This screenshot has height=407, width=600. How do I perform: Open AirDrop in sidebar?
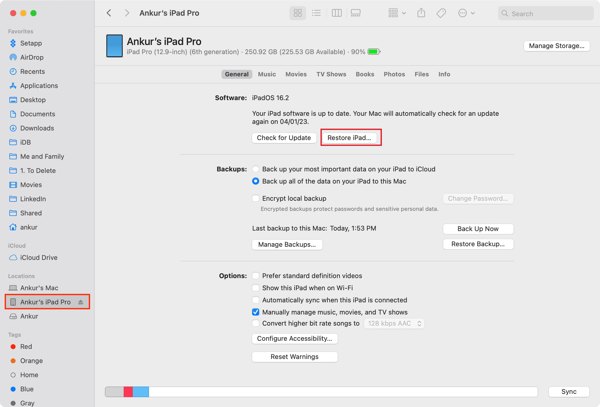point(31,57)
